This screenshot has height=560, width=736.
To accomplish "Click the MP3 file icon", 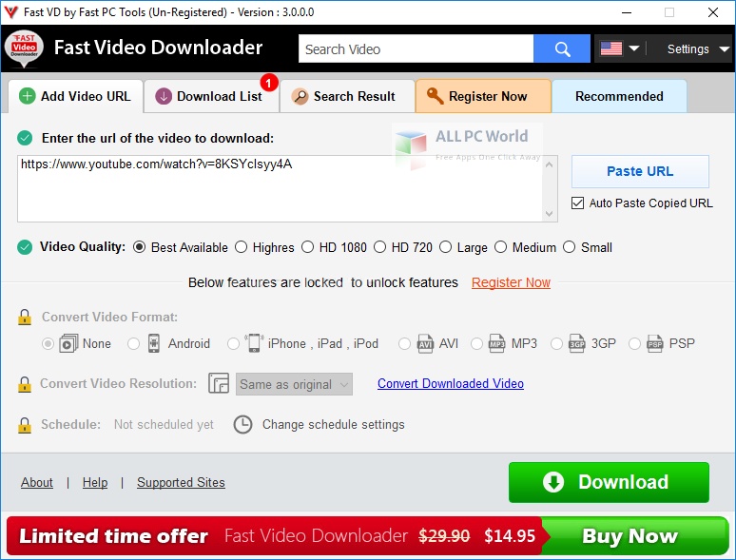I will tap(496, 343).
